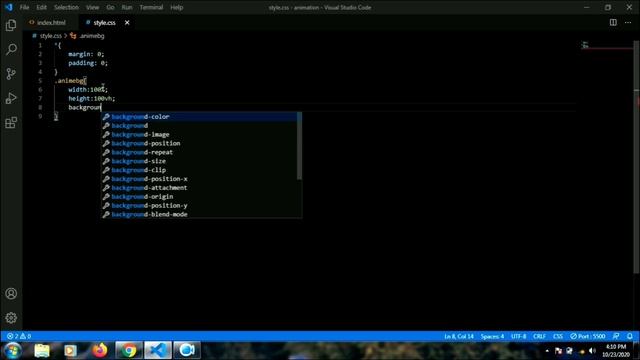Open the Go menu

[110, 7]
